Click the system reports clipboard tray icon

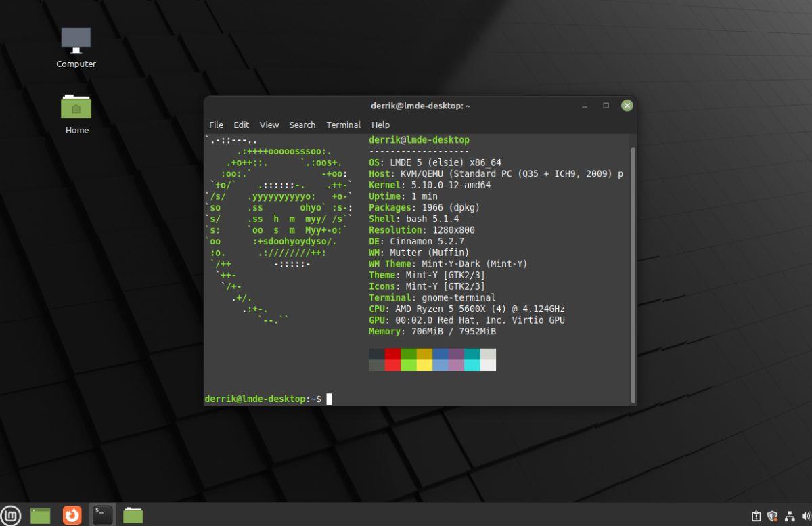click(756, 514)
